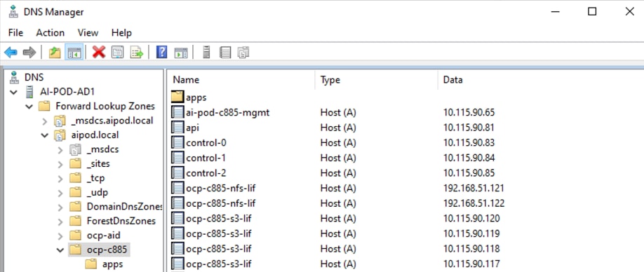Image resolution: width=644 pixels, height=272 pixels.
Task: Sort by the Data column header
Action: click(540, 80)
